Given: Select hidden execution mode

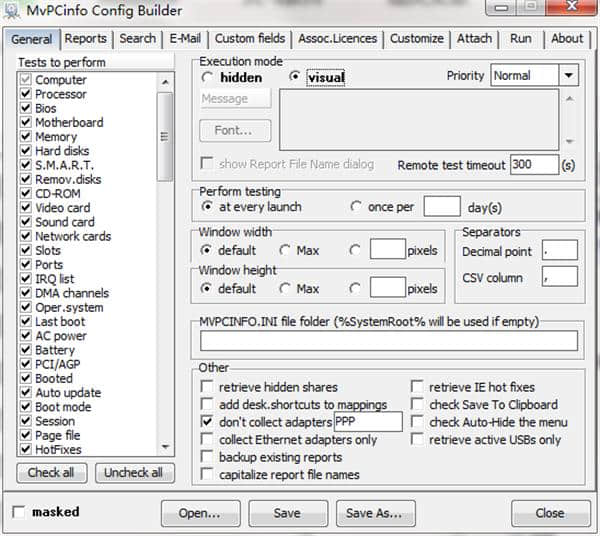Looking at the screenshot, I should [x=208, y=77].
